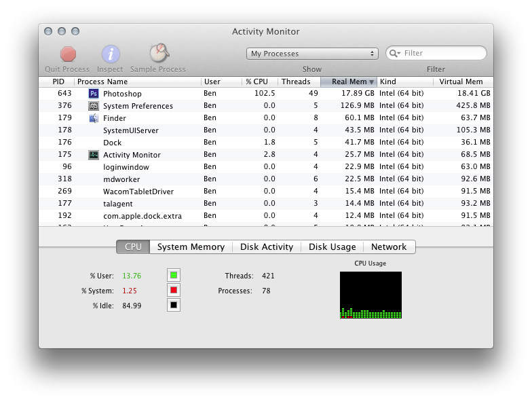The width and height of the screenshot is (532, 402).
Task: Switch to the System Memory tab
Action: [191, 247]
